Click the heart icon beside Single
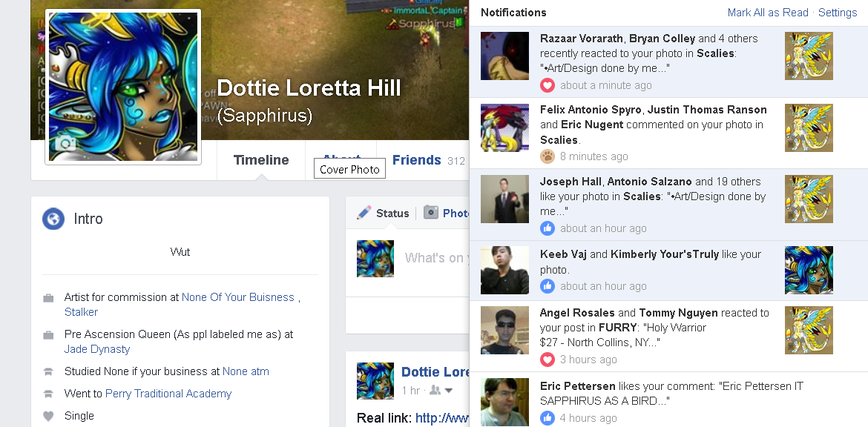Image resolution: width=868 pixels, height=427 pixels. [49, 416]
